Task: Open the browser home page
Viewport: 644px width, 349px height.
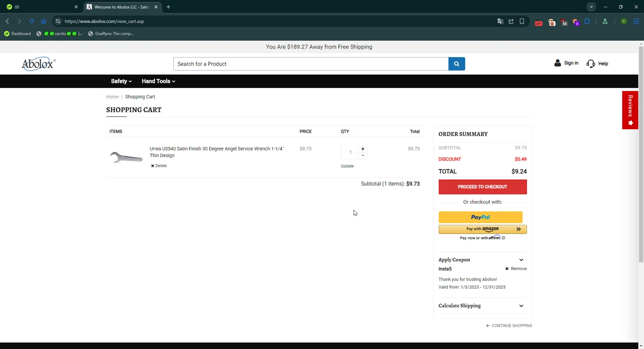Action: [x=43, y=21]
